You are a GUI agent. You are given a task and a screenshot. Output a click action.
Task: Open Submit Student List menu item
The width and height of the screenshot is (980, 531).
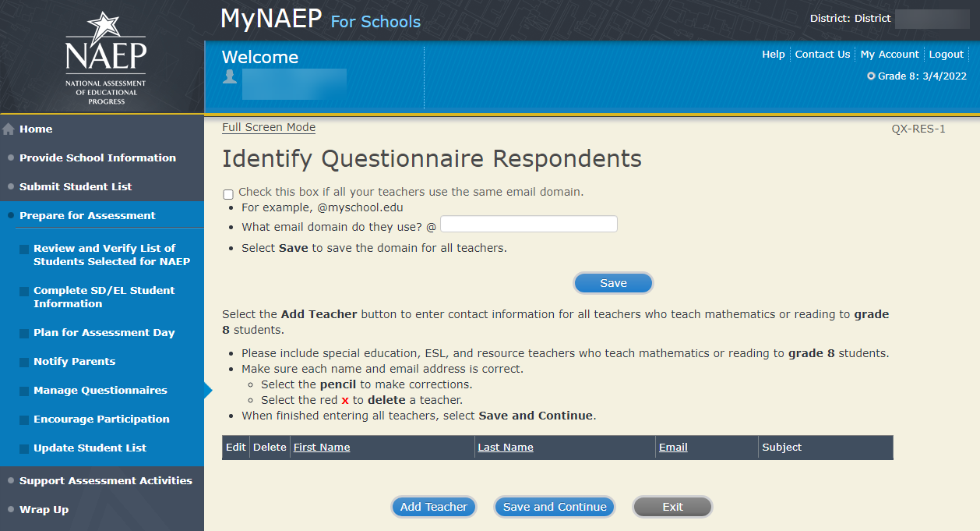click(x=76, y=187)
